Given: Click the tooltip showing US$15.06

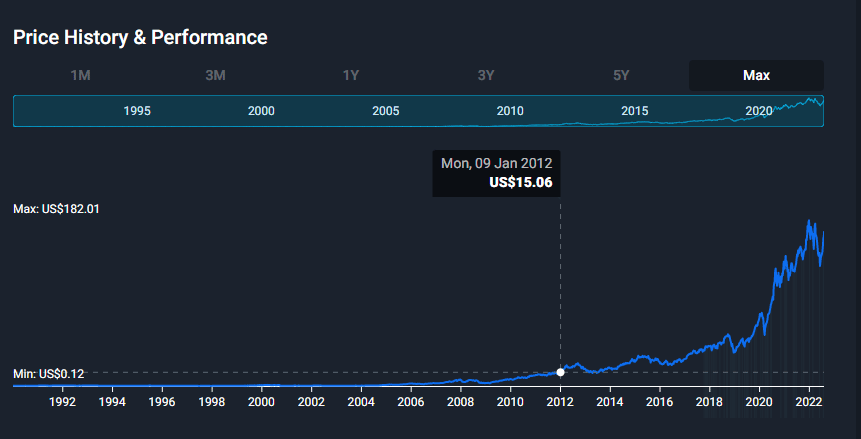Looking at the screenshot, I should 496,173.
